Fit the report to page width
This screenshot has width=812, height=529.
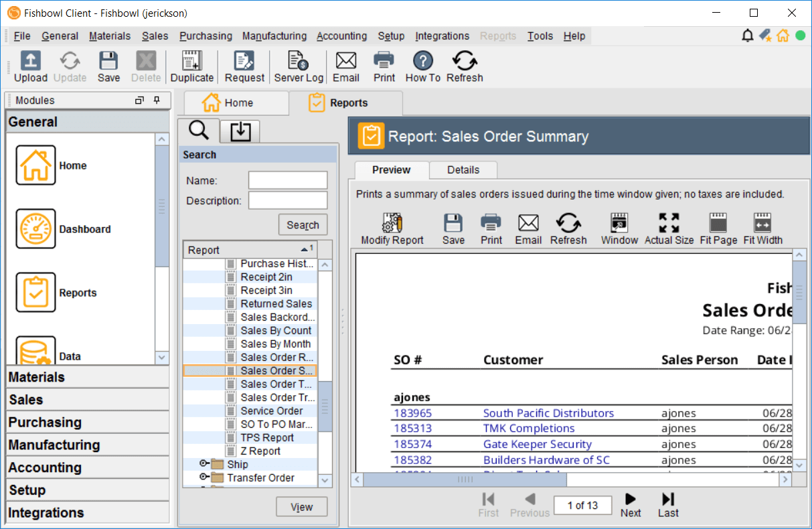(762, 228)
